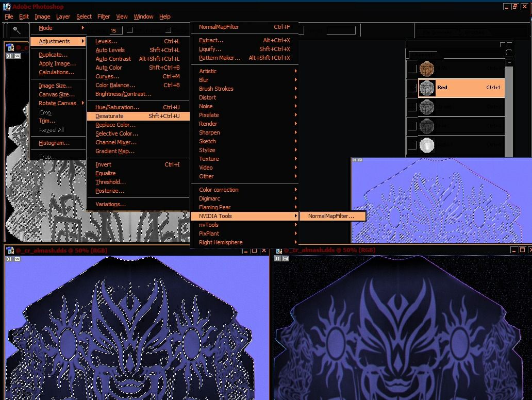Select the Red channel row
Screen dimensions: 532x400
(461, 88)
